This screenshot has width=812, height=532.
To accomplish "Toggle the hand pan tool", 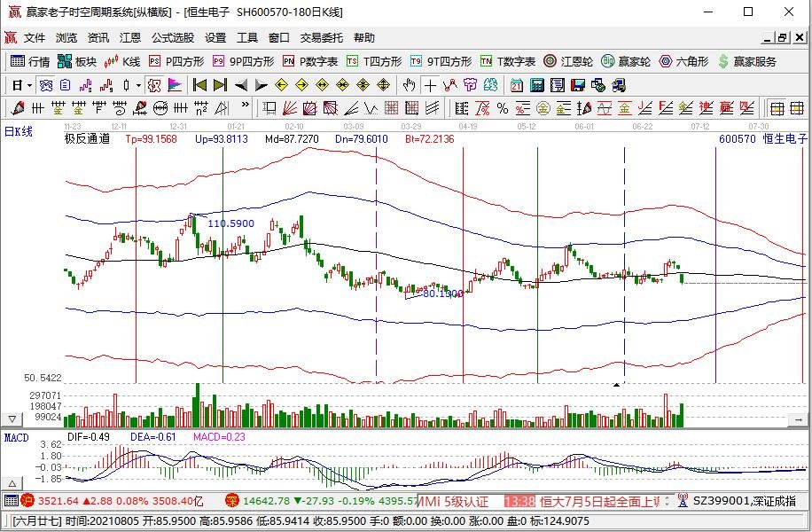I will [x=410, y=85].
